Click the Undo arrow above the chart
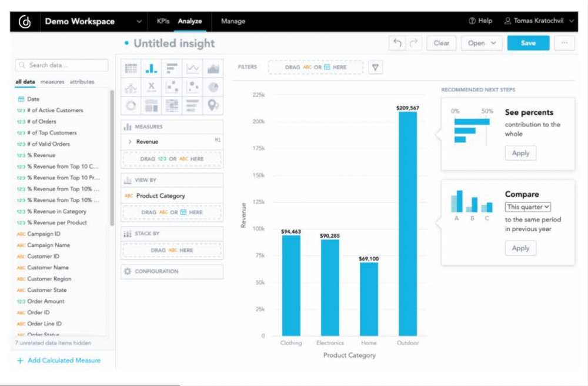This screenshot has height=386, width=588. [x=397, y=42]
